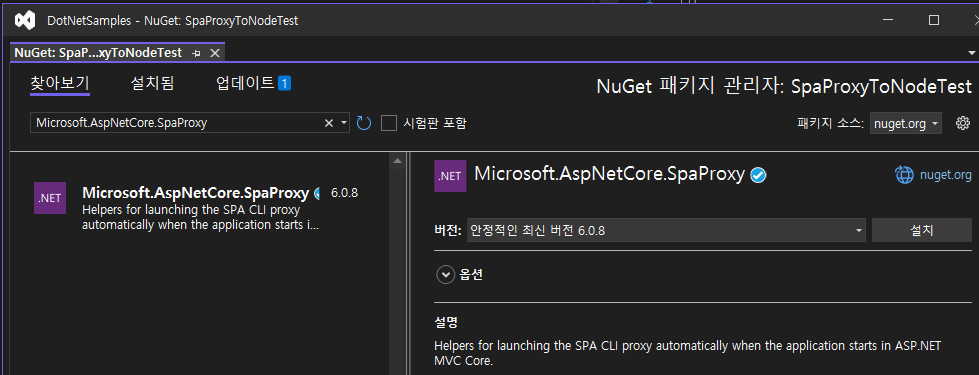979x375 pixels.
Task: Switch to the 업데이트 (Updates) tab
Action: coord(245,83)
